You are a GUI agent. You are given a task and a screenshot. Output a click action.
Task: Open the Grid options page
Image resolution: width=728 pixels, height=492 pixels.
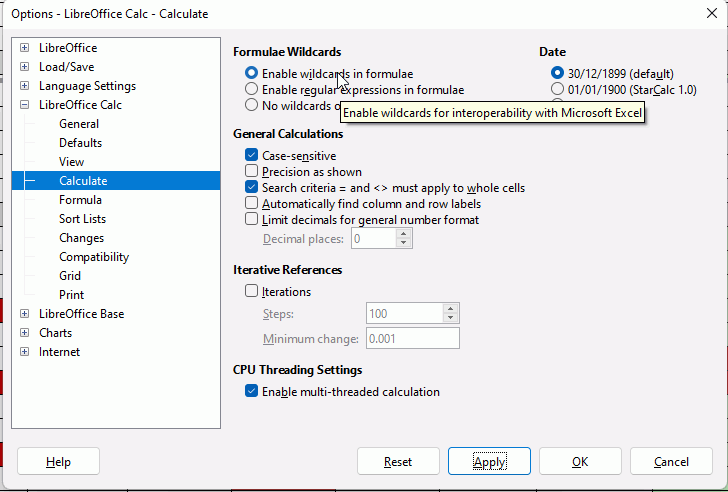[70, 276]
